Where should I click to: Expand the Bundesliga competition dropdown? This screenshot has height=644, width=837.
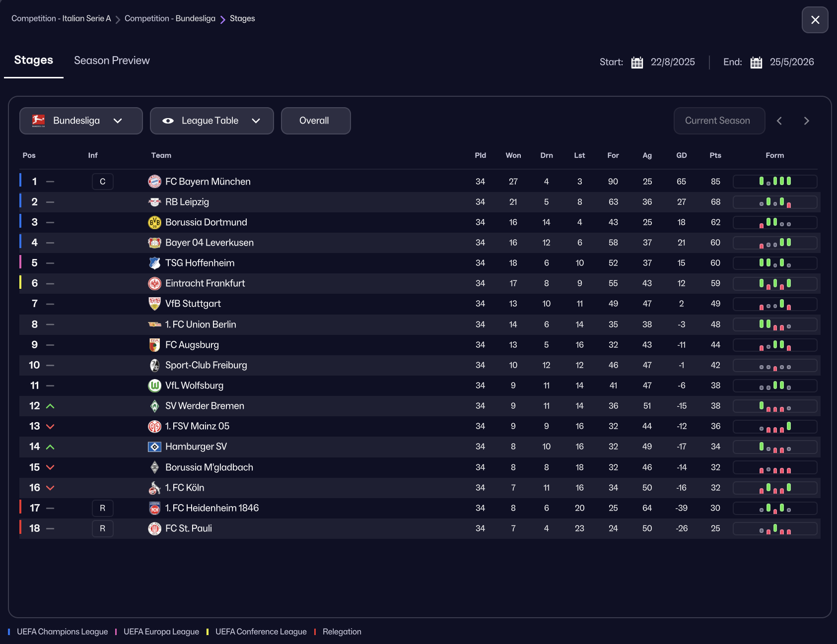pos(81,121)
